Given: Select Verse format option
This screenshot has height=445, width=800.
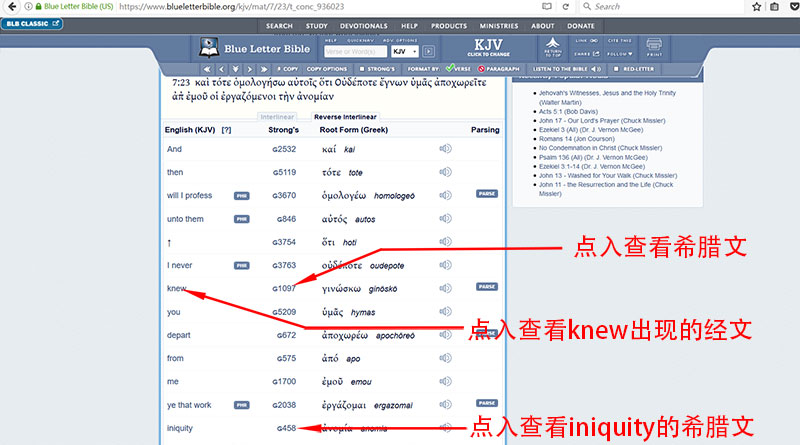Looking at the screenshot, I should coord(458,68).
